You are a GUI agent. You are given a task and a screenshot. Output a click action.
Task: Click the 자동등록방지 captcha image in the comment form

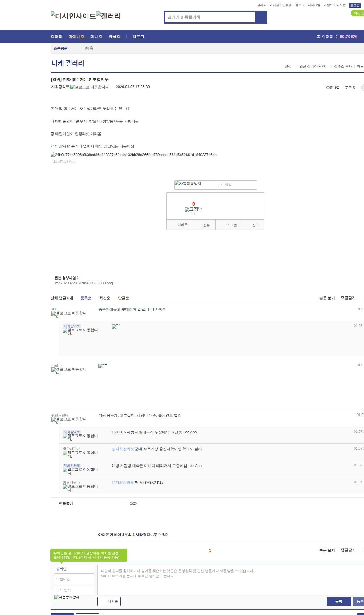coord(67,597)
